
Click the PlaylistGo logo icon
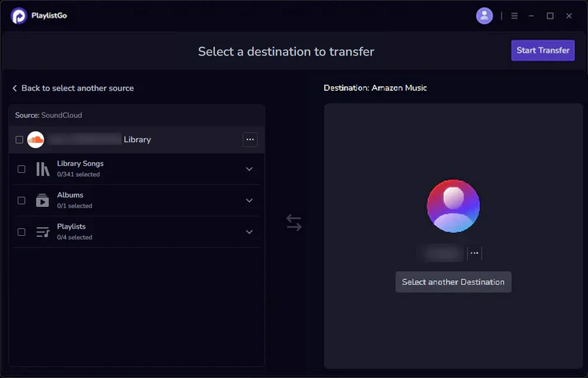pos(18,16)
